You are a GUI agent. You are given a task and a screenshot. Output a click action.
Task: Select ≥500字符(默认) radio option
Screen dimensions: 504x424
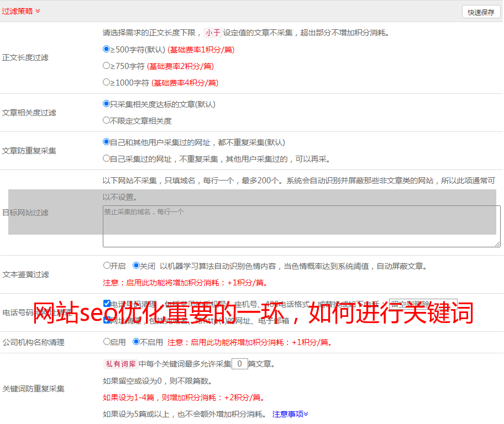106,49
